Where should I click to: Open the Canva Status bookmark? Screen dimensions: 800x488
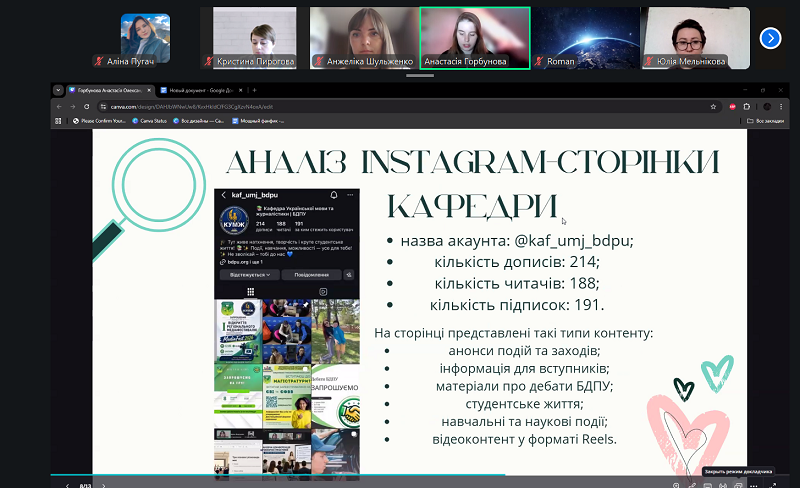[x=149, y=121]
